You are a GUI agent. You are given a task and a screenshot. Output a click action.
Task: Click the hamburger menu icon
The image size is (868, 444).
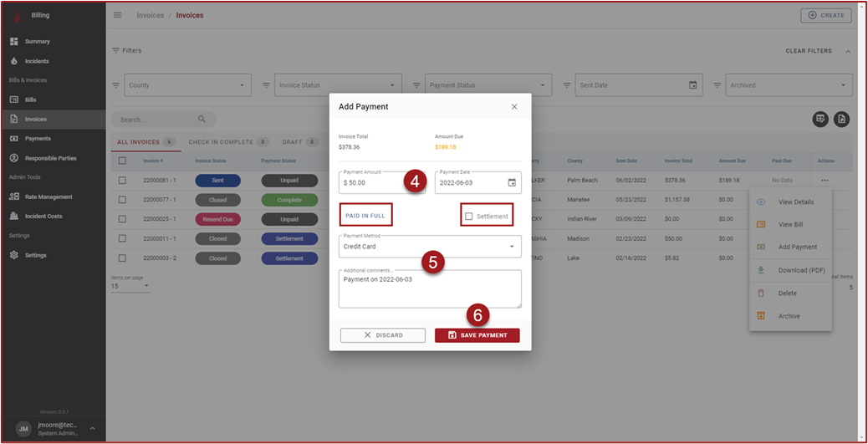click(117, 15)
